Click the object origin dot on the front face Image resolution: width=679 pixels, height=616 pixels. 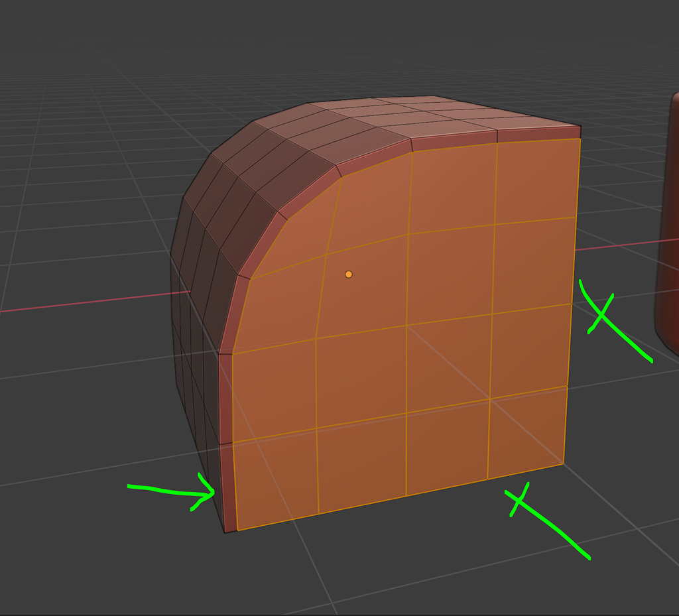(347, 273)
